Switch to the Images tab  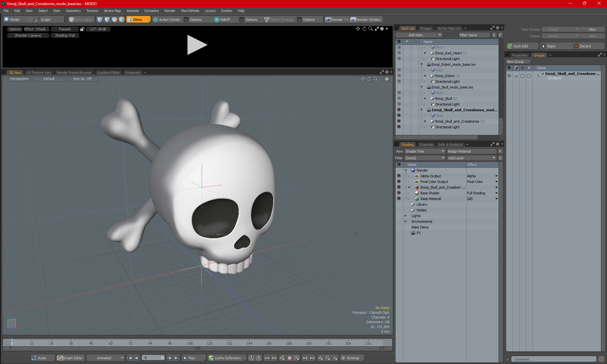[x=426, y=28]
